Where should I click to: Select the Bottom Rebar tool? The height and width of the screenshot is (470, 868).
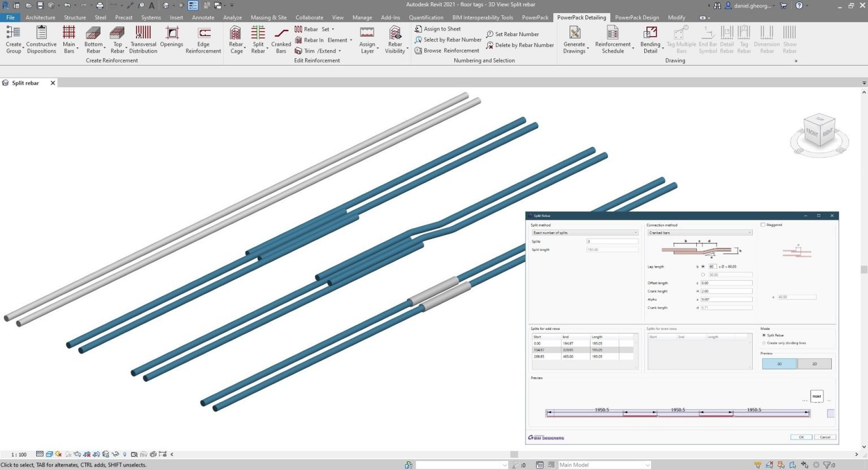click(93, 40)
